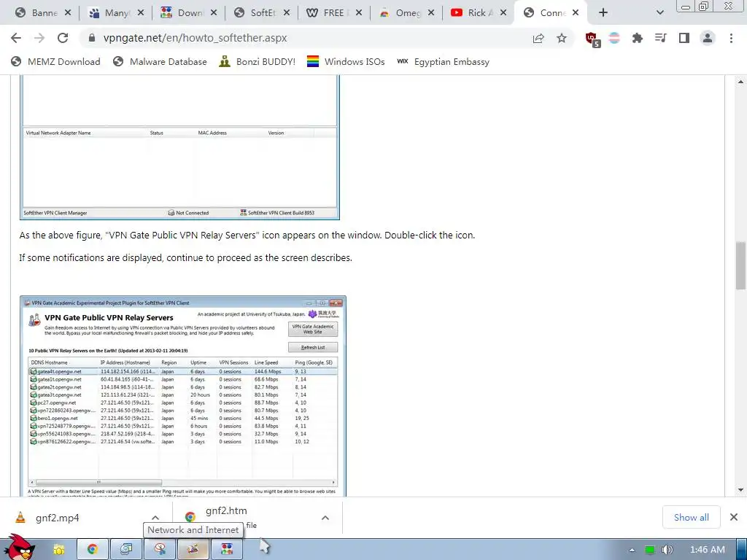
Task: Click the show desktop strip
Action: click(x=742, y=550)
